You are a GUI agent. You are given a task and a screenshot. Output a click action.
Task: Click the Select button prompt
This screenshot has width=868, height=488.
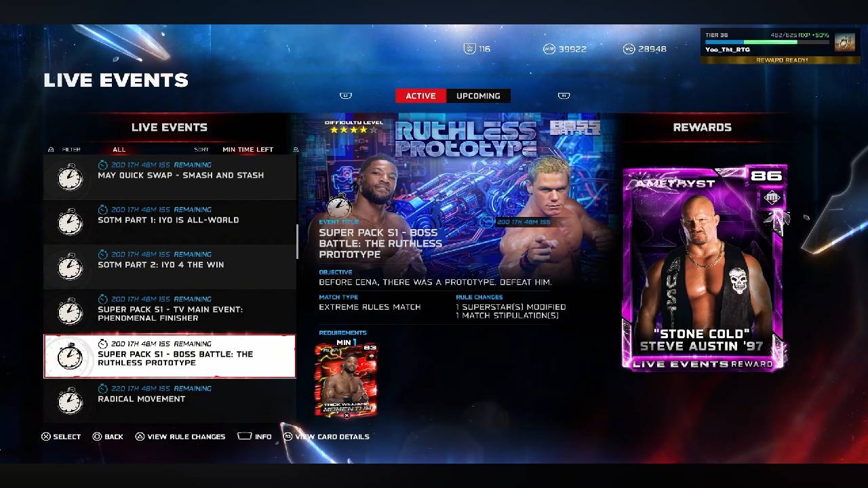[x=61, y=436]
